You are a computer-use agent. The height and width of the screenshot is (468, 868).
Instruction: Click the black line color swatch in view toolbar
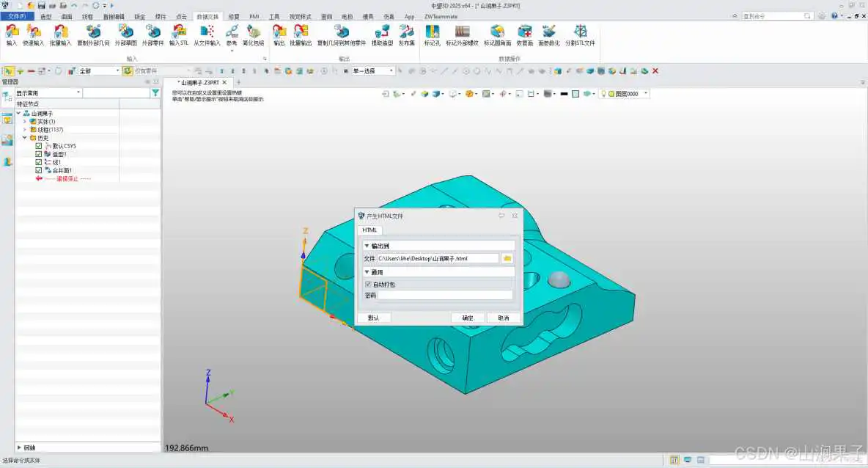click(x=564, y=94)
